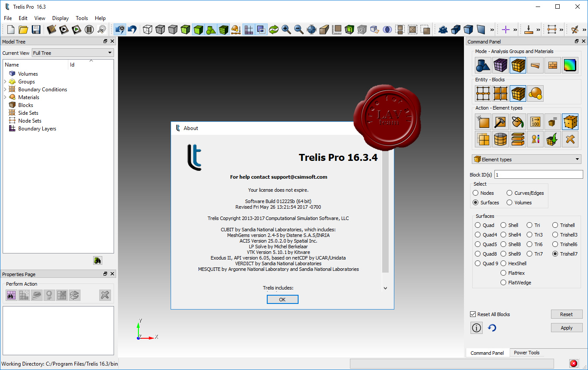This screenshot has height=370, width=588.
Task: Click the 1 to 100 renumber icon
Action: point(535,122)
